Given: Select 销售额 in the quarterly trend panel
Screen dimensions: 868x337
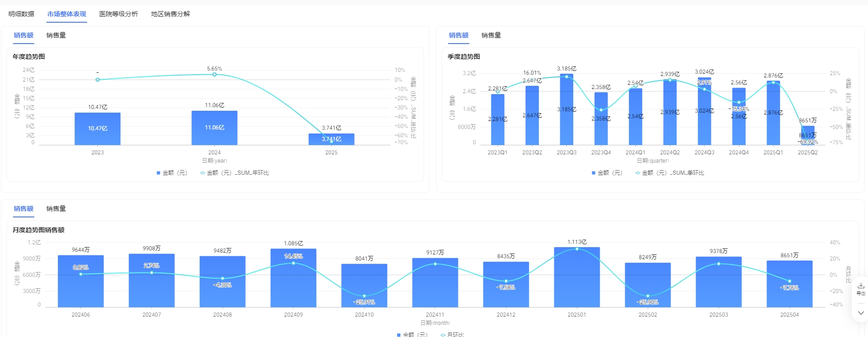Looking at the screenshot, I should coord(458,35).
